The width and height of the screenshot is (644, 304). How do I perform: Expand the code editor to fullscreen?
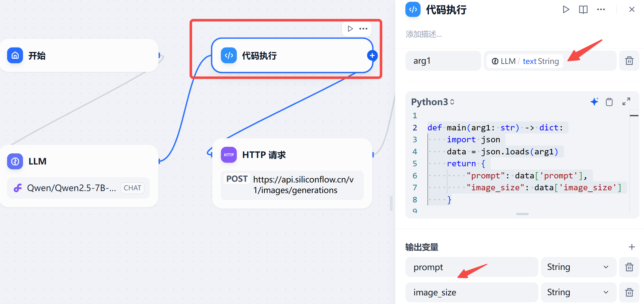click(x=626, y=102)
